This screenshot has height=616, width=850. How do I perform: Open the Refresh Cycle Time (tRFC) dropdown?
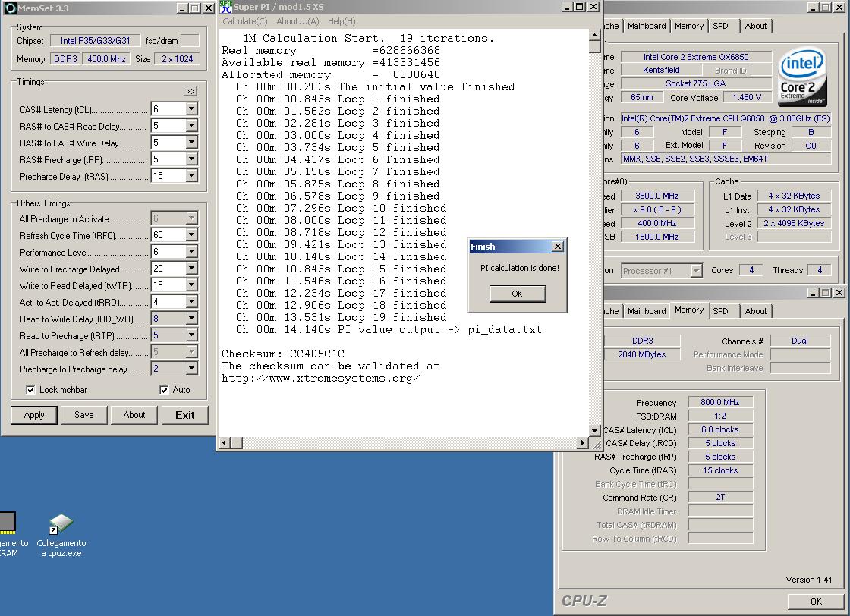(191, 235)
